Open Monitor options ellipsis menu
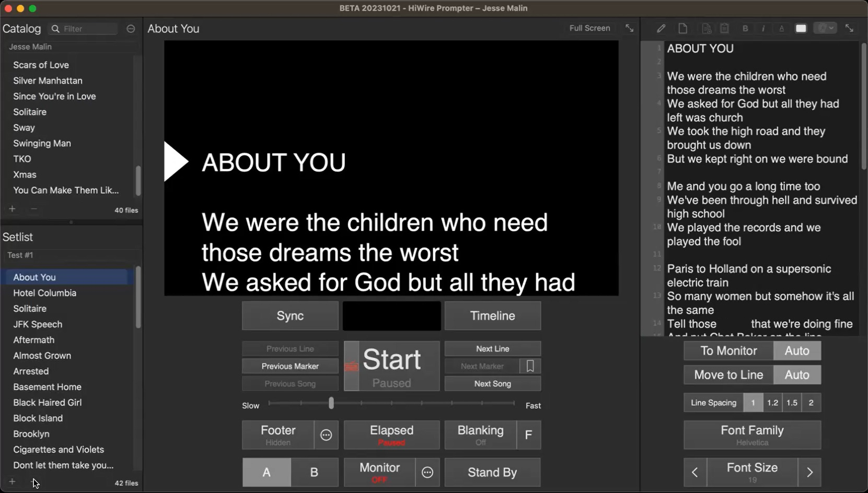This screenshot has height=493, width=868. (427, 472)
